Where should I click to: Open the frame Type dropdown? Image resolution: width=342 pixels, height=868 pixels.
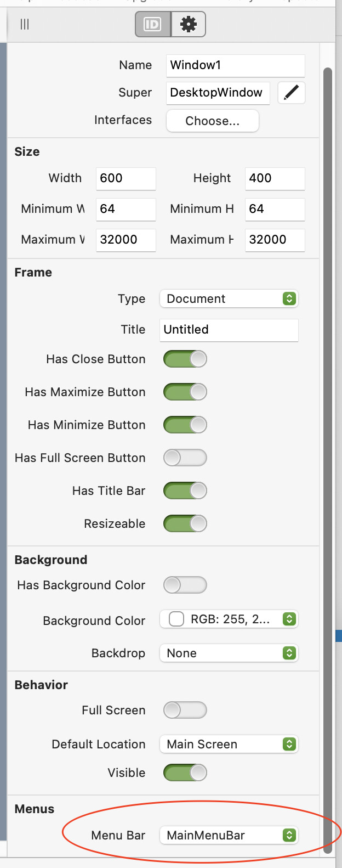229,299
